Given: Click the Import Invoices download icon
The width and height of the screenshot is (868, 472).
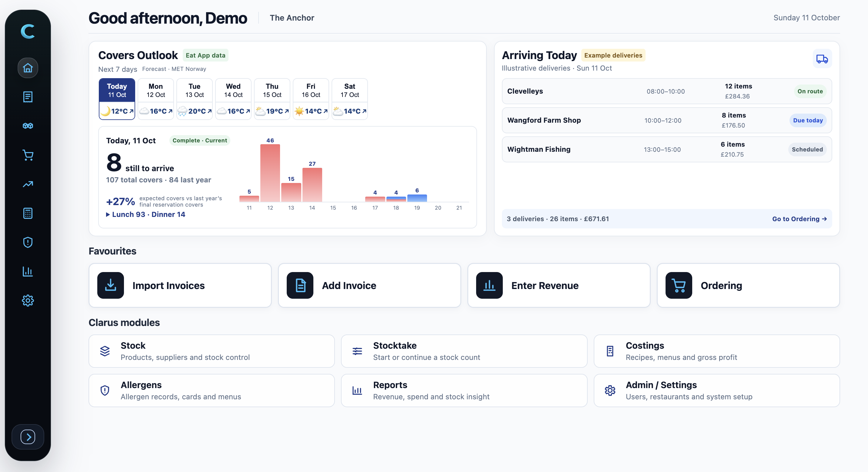Looking at the screenshot, I should [111, 285].
